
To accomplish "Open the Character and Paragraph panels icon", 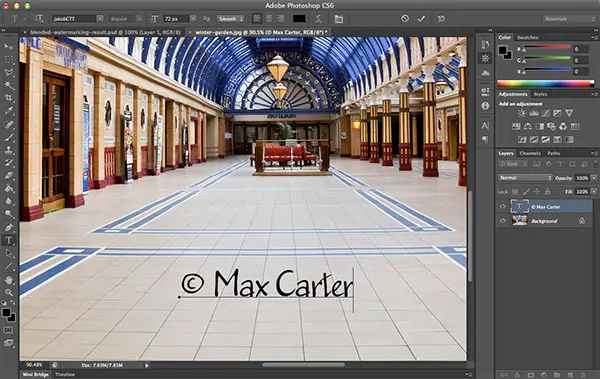I will pos(339,18).
